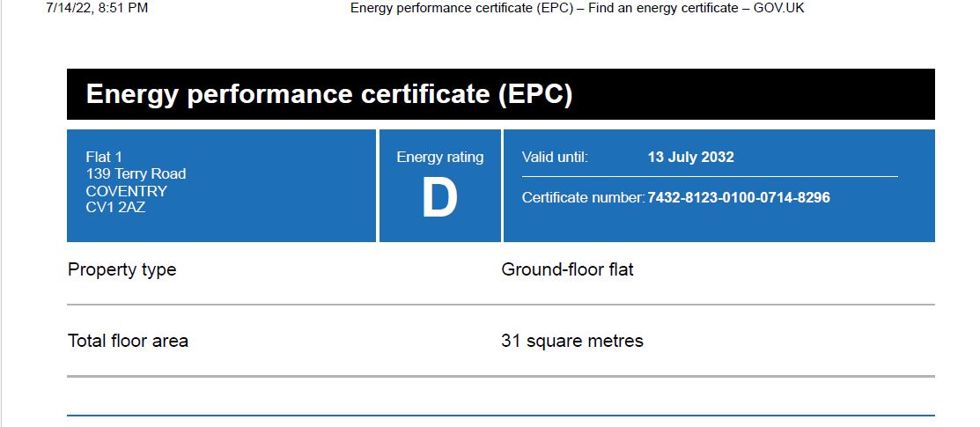Click the "Total floor area" row label
Image resolution: width=980 pixels, height=427 pixels.
[x=128, y=341]
